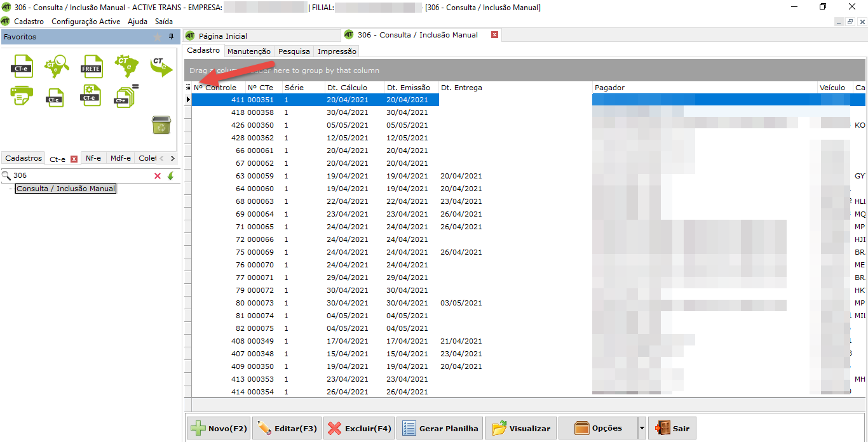
Task: Open the Configuração Active menu
Action: (x=86, y=21)
